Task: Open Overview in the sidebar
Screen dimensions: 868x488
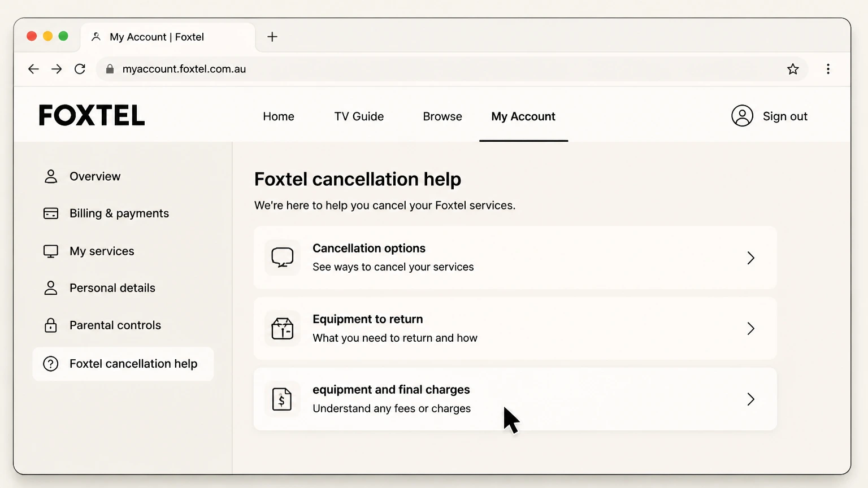Action: click(x=95, y=176)
